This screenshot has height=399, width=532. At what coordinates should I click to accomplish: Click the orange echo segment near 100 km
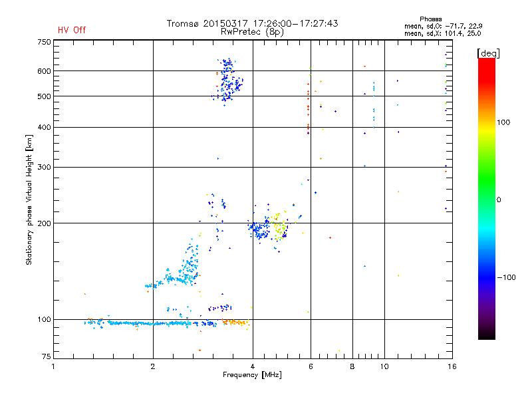[235, 323]
